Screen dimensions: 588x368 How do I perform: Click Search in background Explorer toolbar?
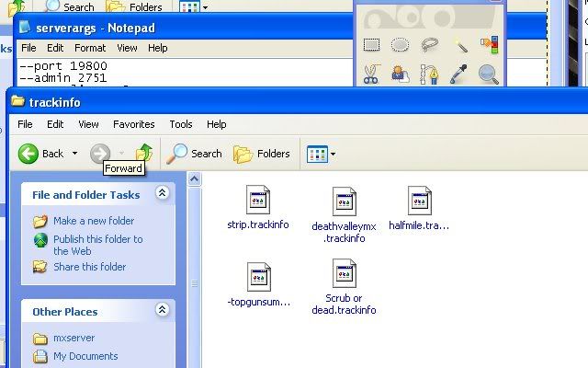70,6
